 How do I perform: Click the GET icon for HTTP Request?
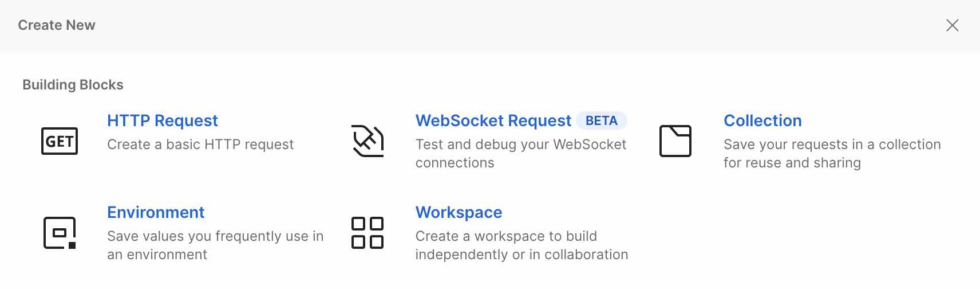tap(60, 141)
